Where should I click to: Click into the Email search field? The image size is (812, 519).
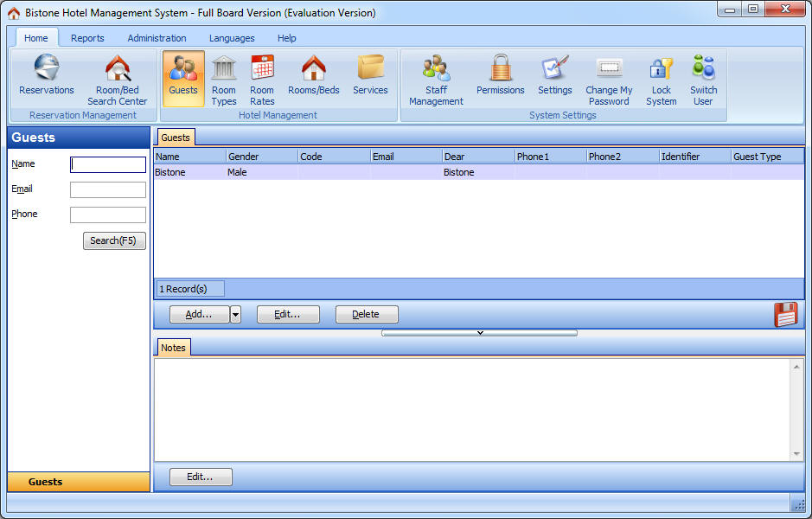(108, 190)
